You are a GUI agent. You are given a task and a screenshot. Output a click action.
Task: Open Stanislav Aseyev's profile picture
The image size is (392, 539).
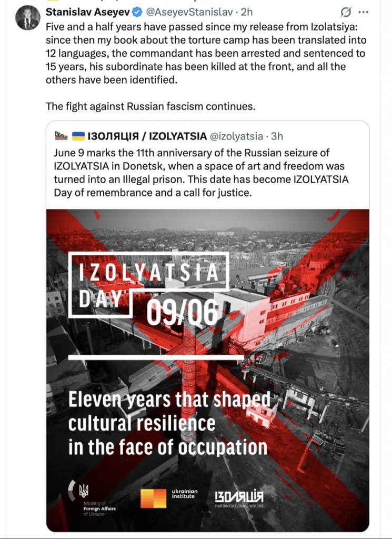point(28,17)
